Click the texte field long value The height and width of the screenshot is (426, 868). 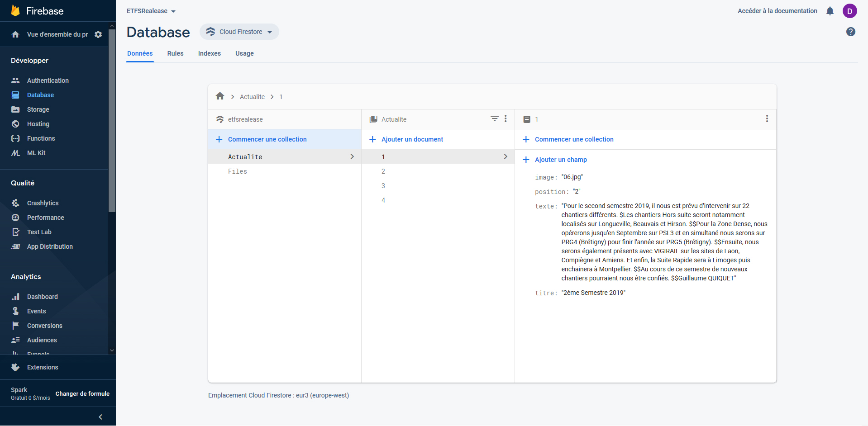[x=664, y=242]
